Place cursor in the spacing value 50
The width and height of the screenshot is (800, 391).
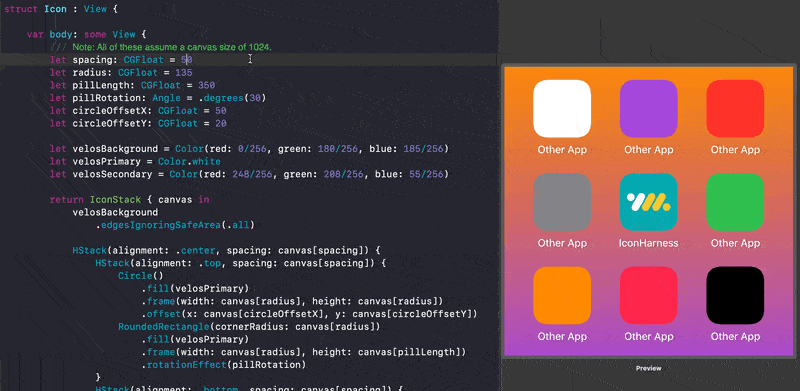[x=186, y=60]
